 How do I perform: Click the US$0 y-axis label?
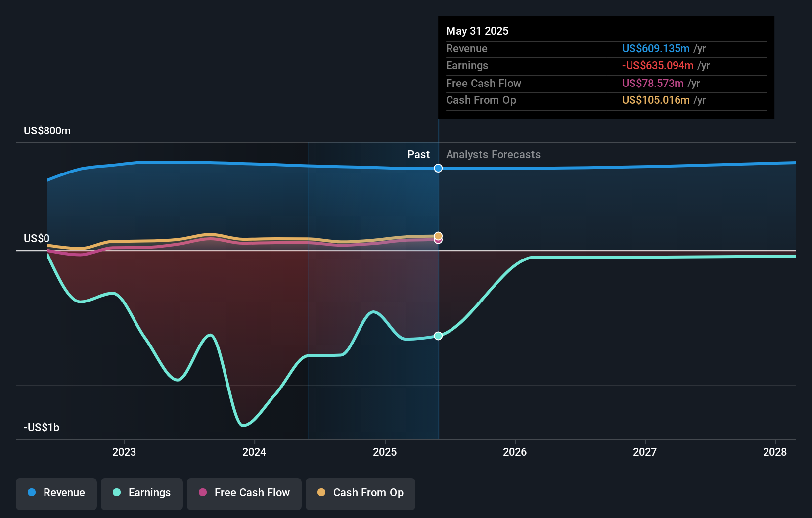point(37,239)
